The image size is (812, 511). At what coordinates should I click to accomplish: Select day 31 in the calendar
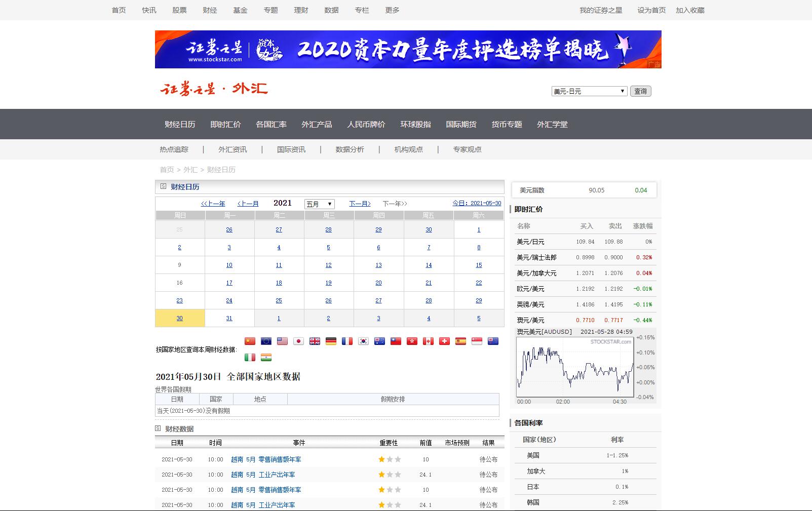(x=229, y=319)
